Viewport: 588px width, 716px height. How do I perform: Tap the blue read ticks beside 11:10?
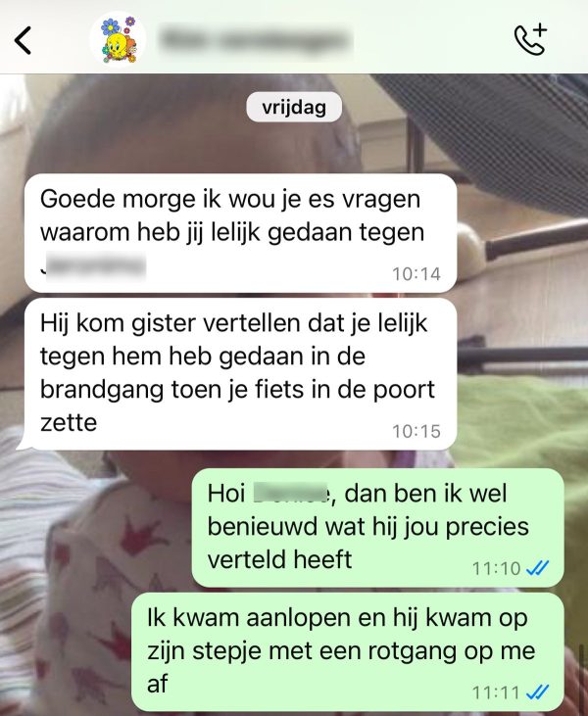click(537, 568)
